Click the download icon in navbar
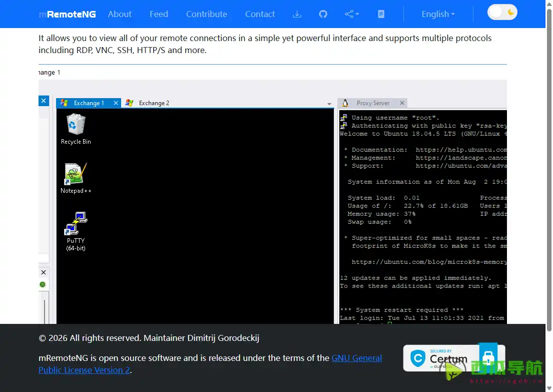 297,14
